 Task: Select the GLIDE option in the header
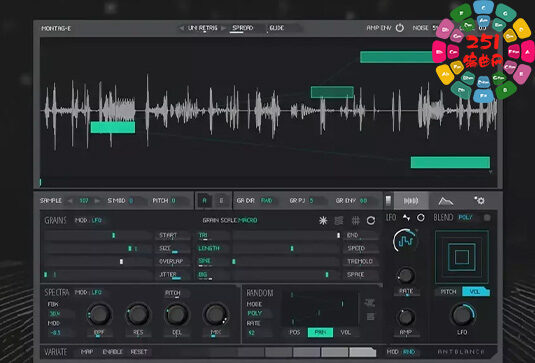coord(277,28)
